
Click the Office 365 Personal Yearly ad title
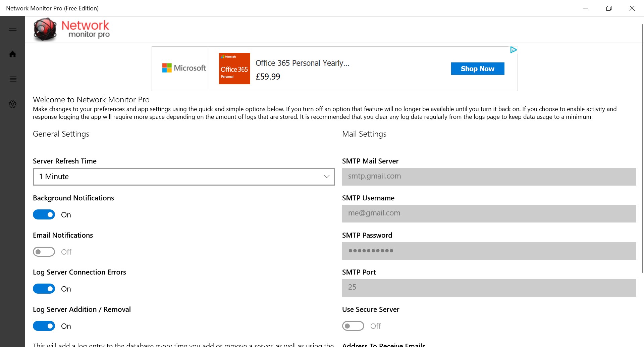point(302,63)
